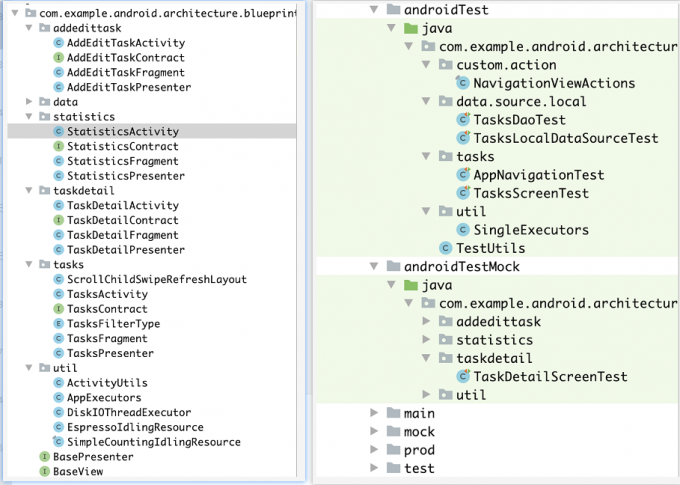Select SingleExecutors under util
680x485 pixels.
530,230
